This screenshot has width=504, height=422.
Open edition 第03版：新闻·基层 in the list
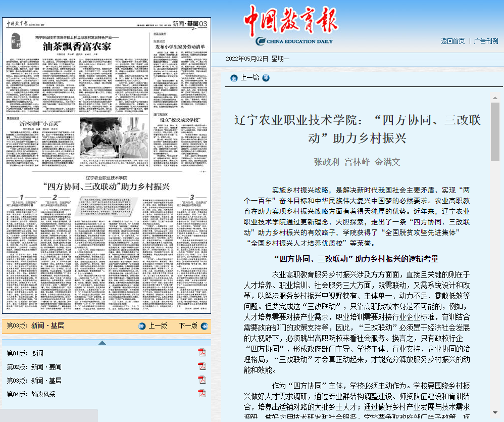pyautogui.click(x=34, y=381)
